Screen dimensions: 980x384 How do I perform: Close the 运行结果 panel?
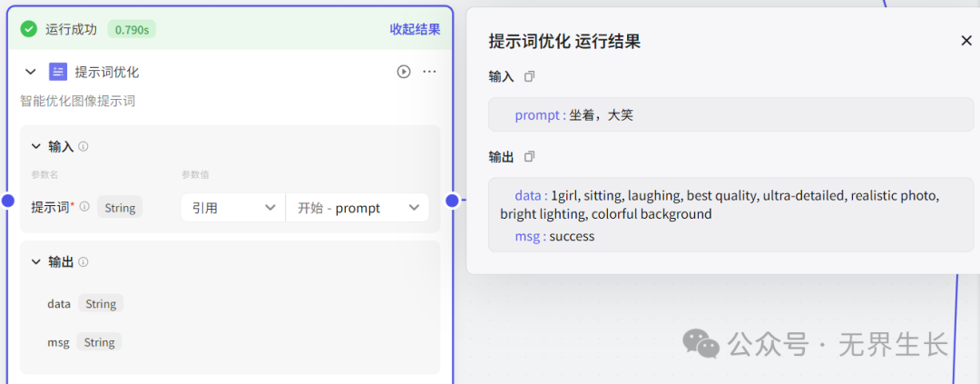pos(966,41)
